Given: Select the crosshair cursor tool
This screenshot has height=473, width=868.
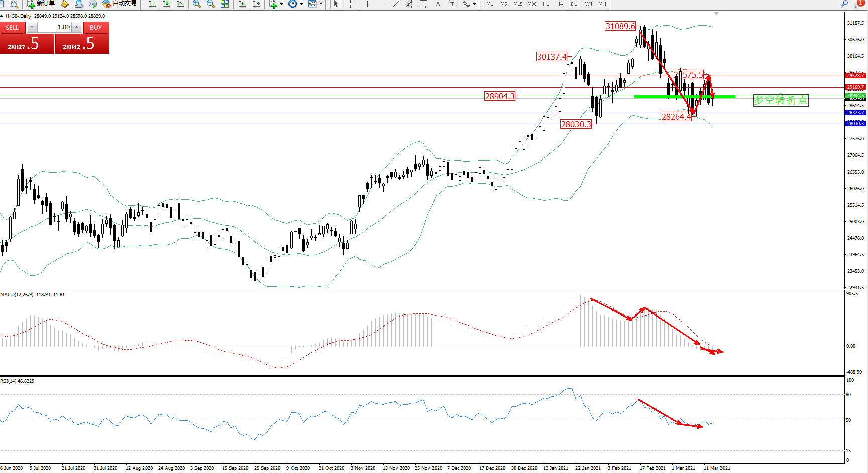Looking at the screenshot, I should [x=350, y=4].
